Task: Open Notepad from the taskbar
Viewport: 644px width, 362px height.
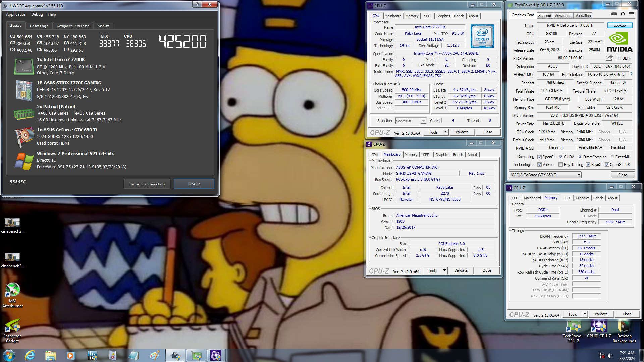Action: (133, 355)
